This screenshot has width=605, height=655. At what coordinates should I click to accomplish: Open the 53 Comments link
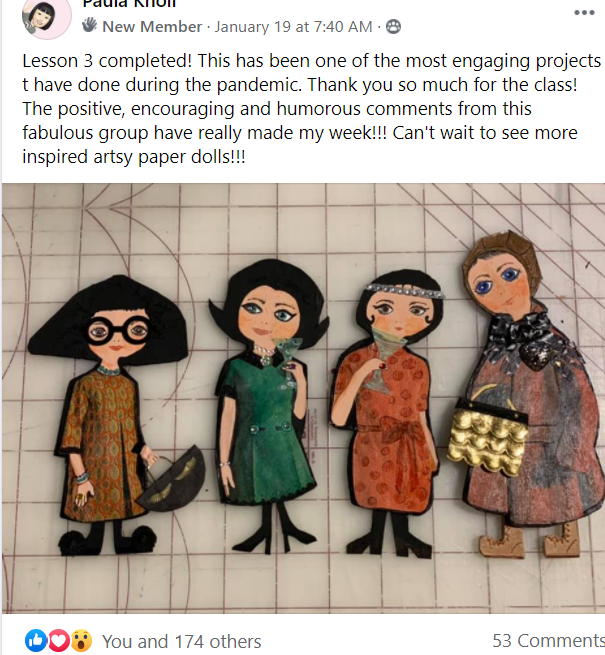(549, 640)
